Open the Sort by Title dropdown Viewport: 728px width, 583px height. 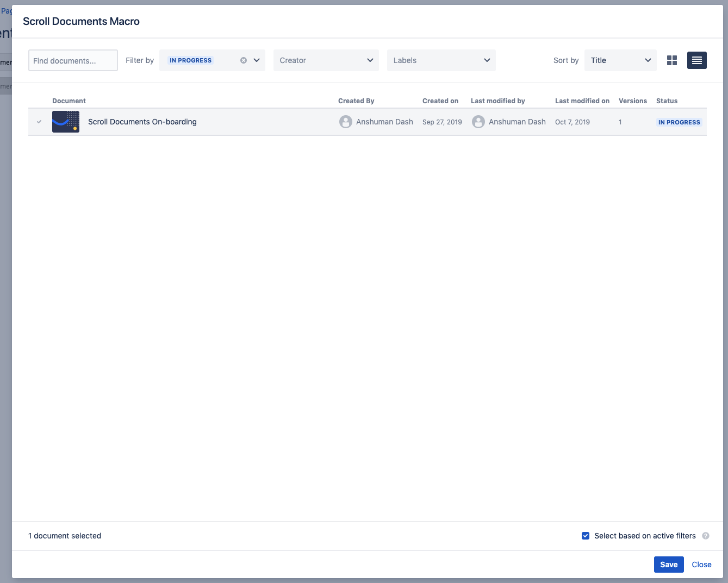pos(620,60)
